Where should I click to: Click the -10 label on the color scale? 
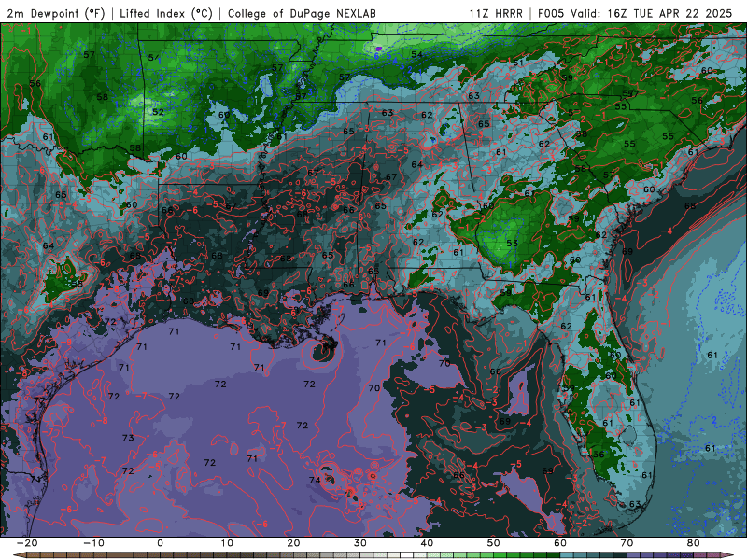pos(93,543)
